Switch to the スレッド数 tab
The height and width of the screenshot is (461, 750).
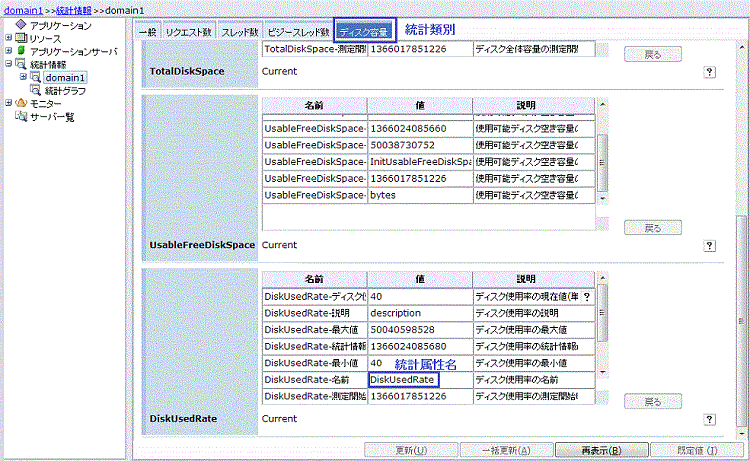click(238, 33)
